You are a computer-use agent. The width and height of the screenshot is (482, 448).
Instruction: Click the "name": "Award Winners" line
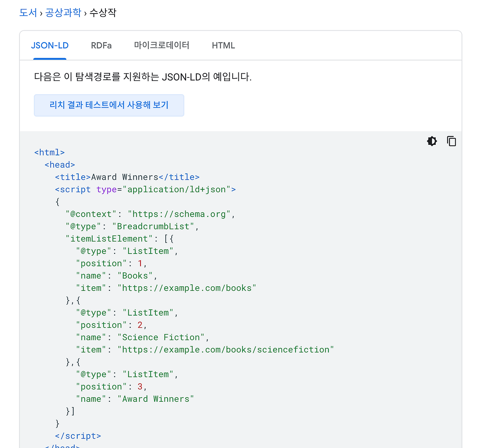[x=135, y=399]
